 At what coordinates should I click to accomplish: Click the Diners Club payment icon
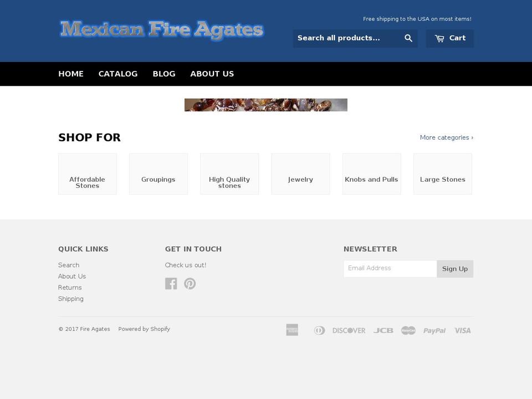click(319, 330)
